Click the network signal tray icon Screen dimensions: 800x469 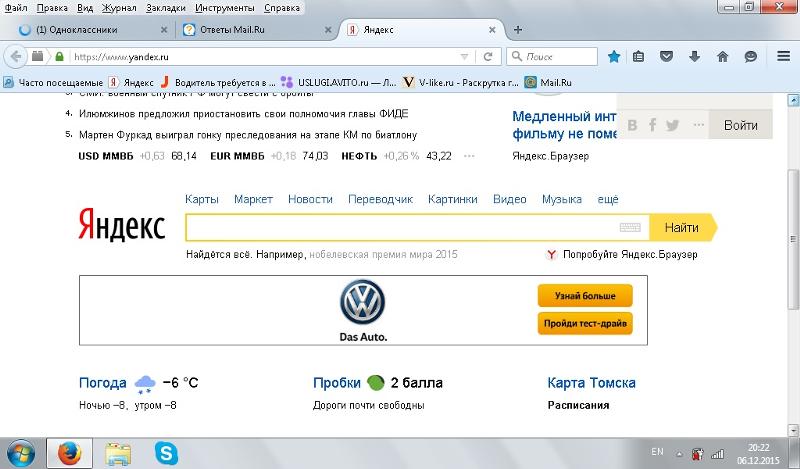tap(718, 453)
